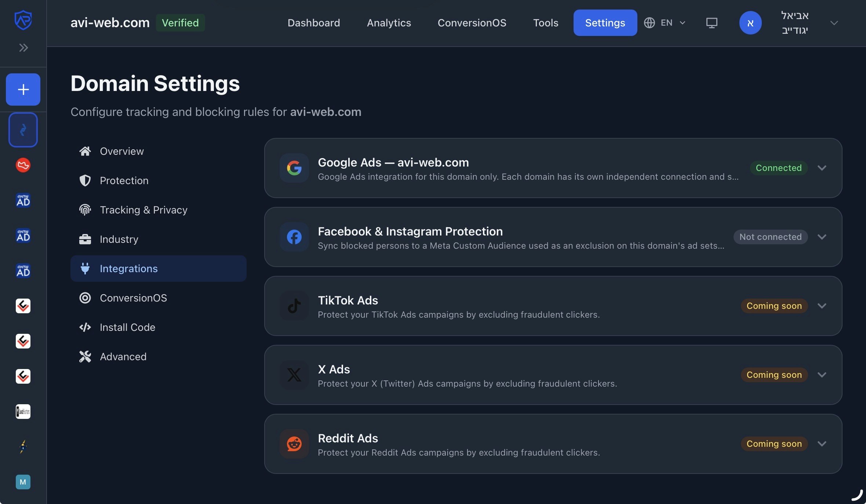
Task: Click the "TikTok Ads" card title
Action: click(x=348, y=300)
